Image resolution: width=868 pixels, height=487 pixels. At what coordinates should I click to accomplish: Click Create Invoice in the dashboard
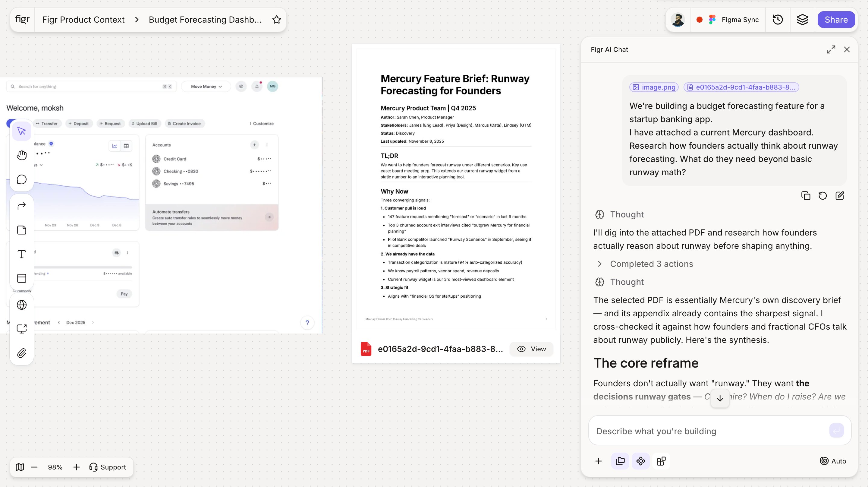coord(185,124)
